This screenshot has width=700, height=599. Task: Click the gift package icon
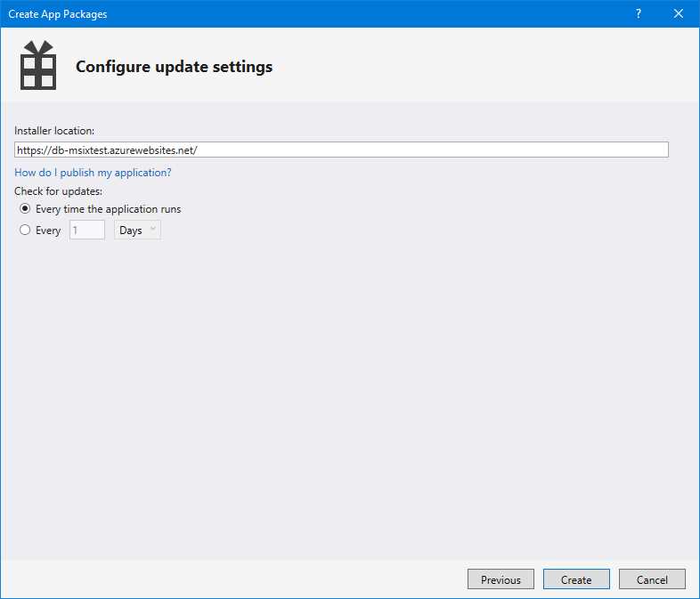coord(38,65)
